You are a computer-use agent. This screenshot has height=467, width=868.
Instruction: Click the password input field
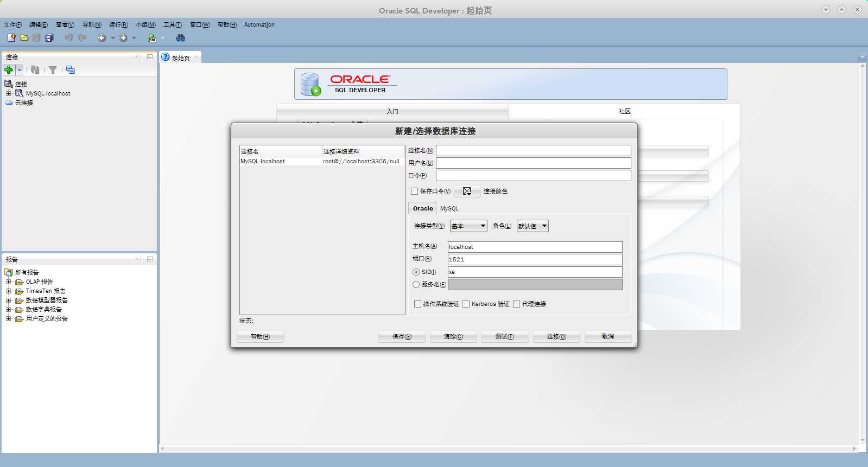coord(533,175)
